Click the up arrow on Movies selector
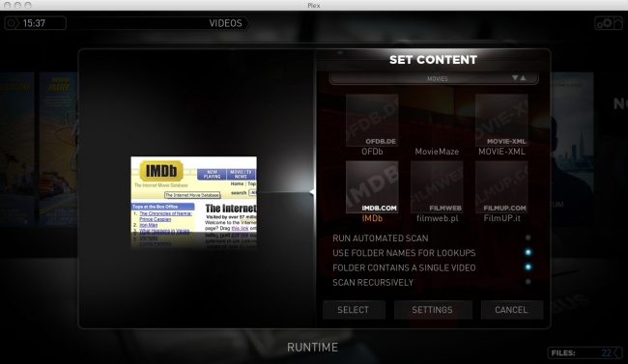Image resolution: width=628 pixels, height=364 pixels. pyautogui.click(x=523, y=78)
